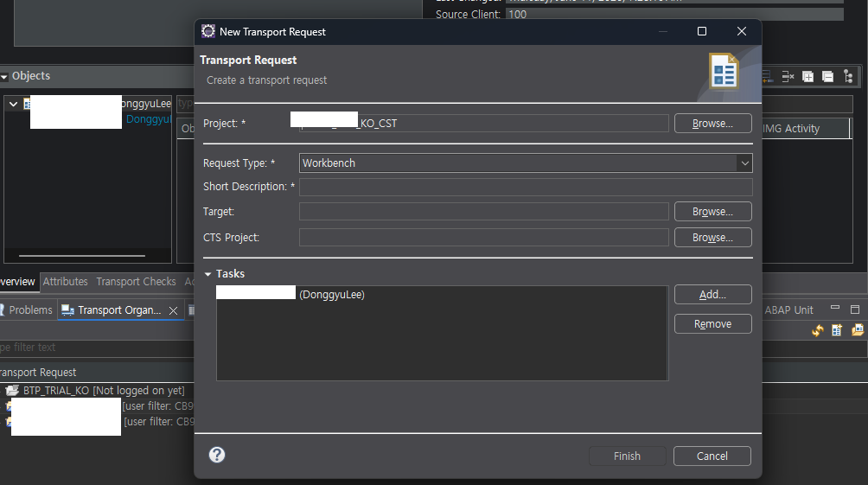Click the Cancel button

tap(712, 456)
